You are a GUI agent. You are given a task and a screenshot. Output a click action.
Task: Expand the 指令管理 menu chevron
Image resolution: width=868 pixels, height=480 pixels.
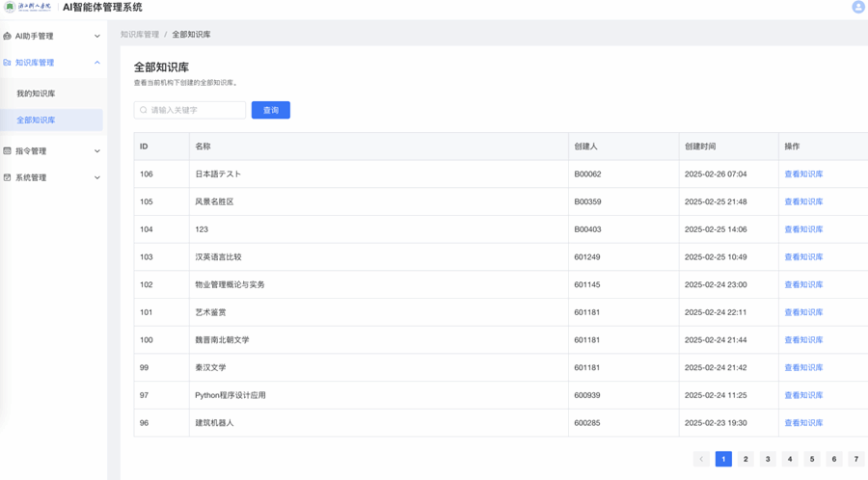[97, 151]
